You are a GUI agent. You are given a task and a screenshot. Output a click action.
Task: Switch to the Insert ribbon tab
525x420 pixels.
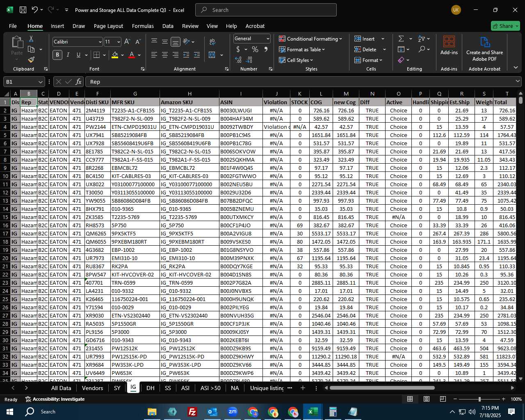tap(57, 26)
